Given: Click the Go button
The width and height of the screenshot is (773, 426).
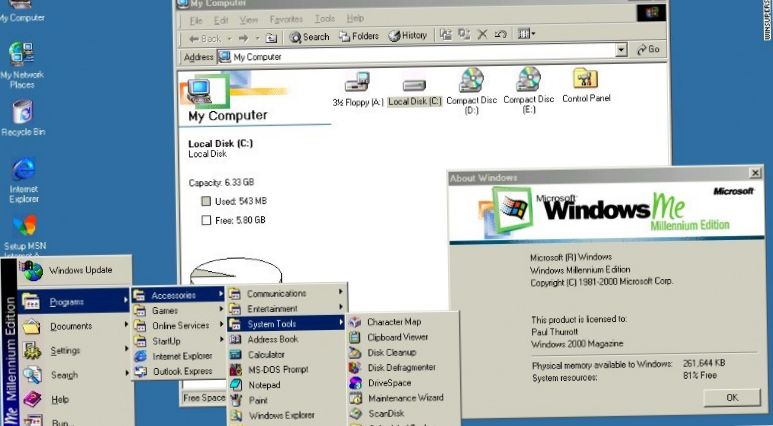Looking at the screenshot, I should (x=648, y=49).
